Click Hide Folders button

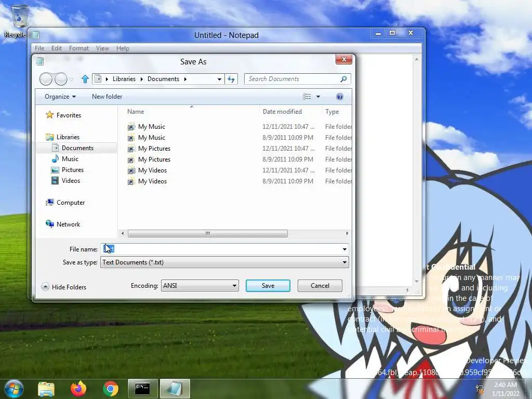coord(64,287)
